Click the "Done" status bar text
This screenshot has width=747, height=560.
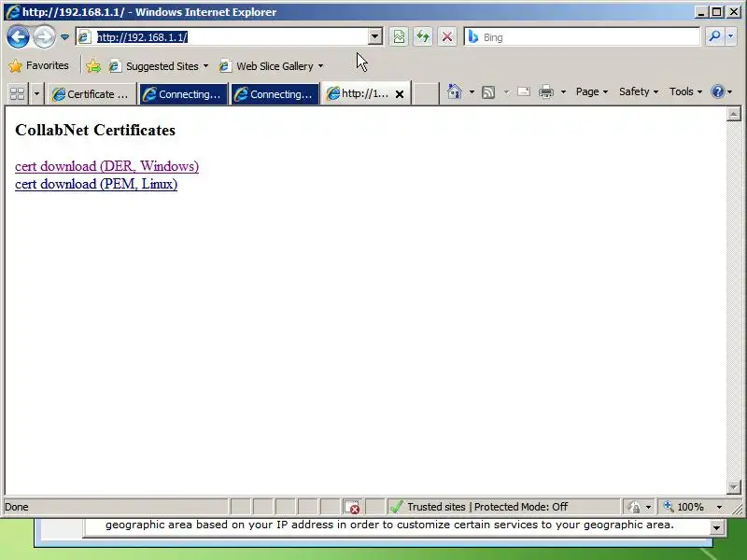[x=17, y=507]
